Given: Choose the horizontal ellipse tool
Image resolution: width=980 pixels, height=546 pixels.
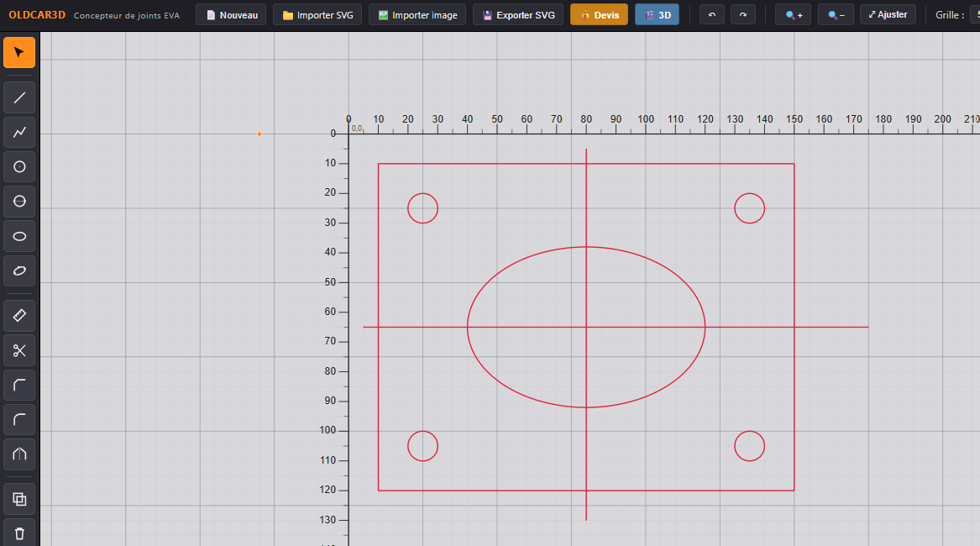Looking at the screenshot, I should (19, 236).
